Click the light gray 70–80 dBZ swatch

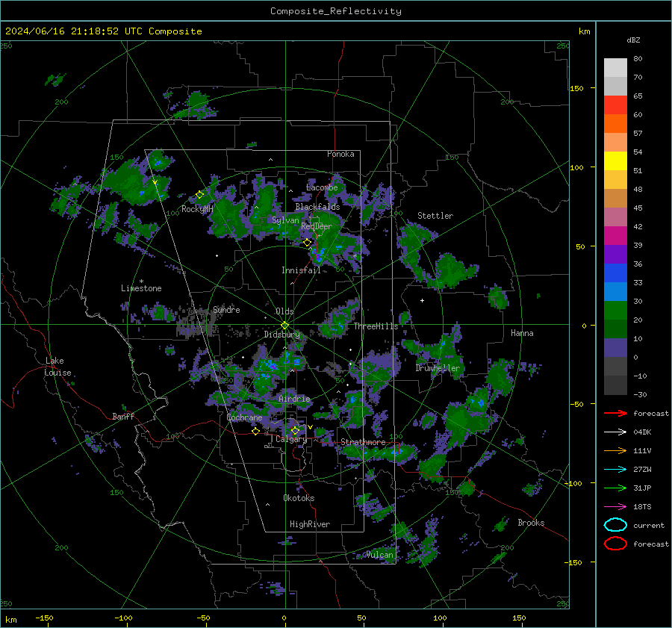point(615,68)
